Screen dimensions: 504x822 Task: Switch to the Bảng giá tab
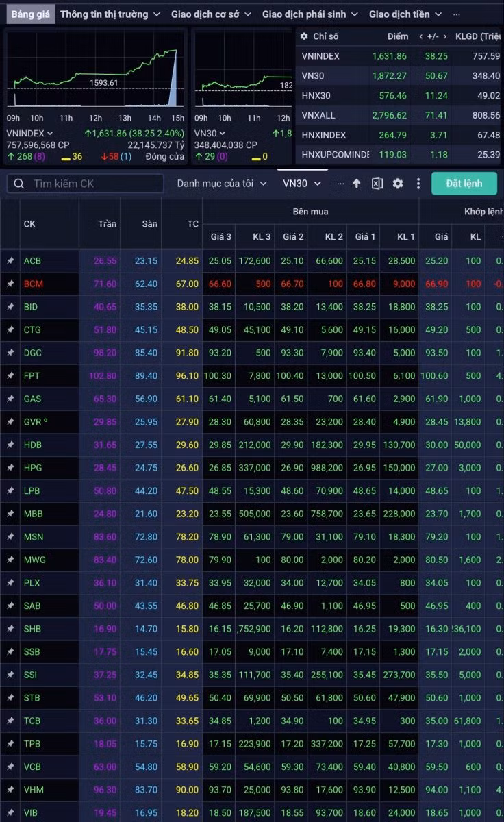click(x=30, y=14)
